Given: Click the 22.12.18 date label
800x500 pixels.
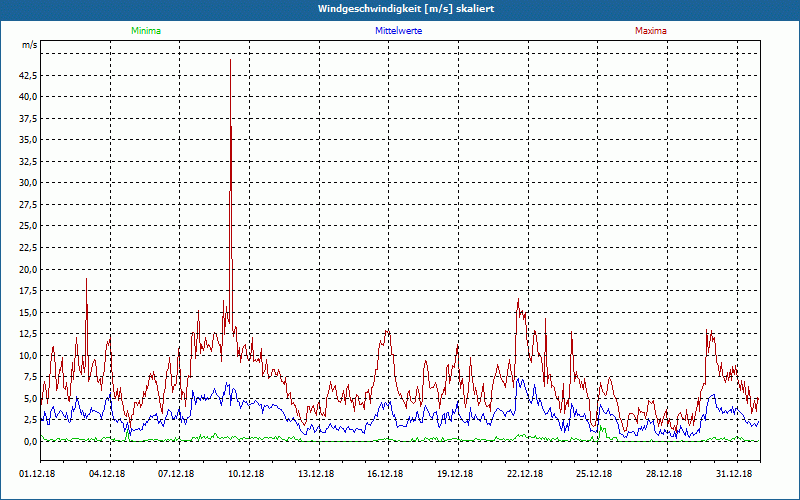Looking at the screenshot, I should click(x=525, y=474).
